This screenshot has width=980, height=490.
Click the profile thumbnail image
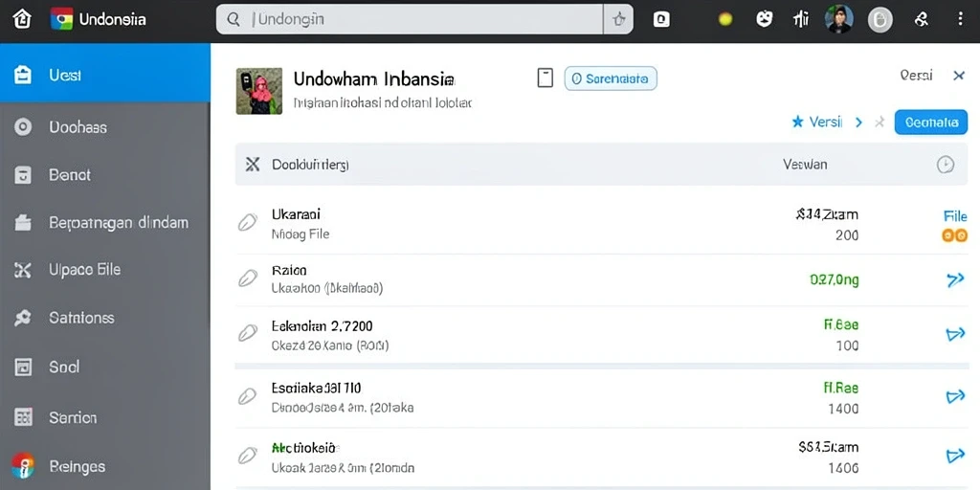click(258, 91)
